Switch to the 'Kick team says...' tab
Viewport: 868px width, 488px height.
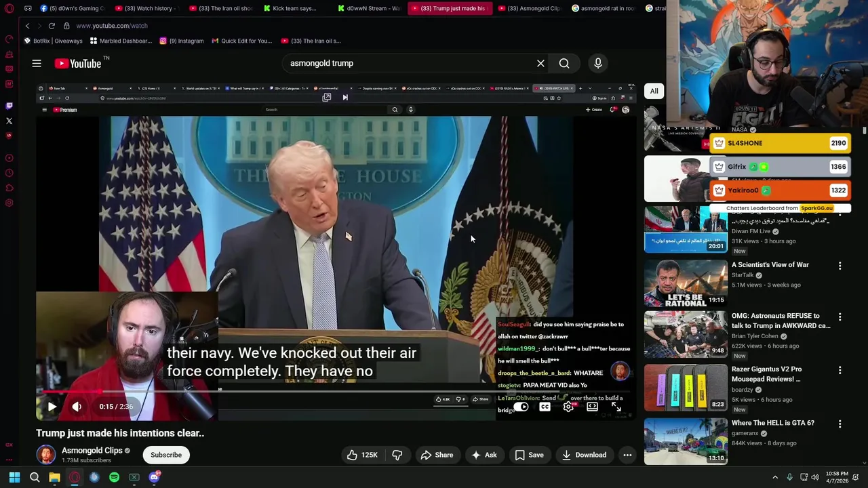pyautogui.click(x=295, y=8)
